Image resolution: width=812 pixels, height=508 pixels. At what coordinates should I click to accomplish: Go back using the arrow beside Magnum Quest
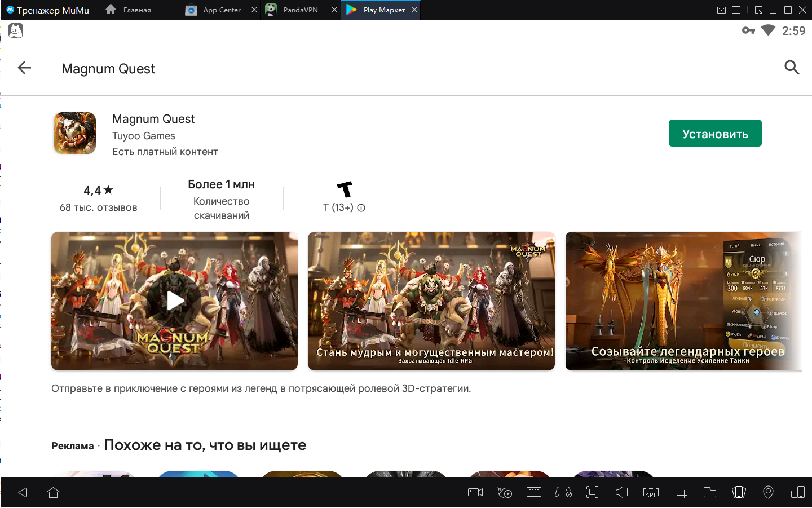click(24, 68)
